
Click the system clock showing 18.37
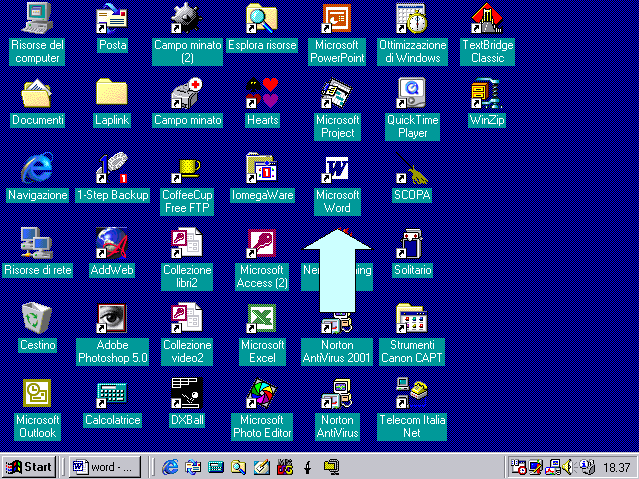(616, 467)
